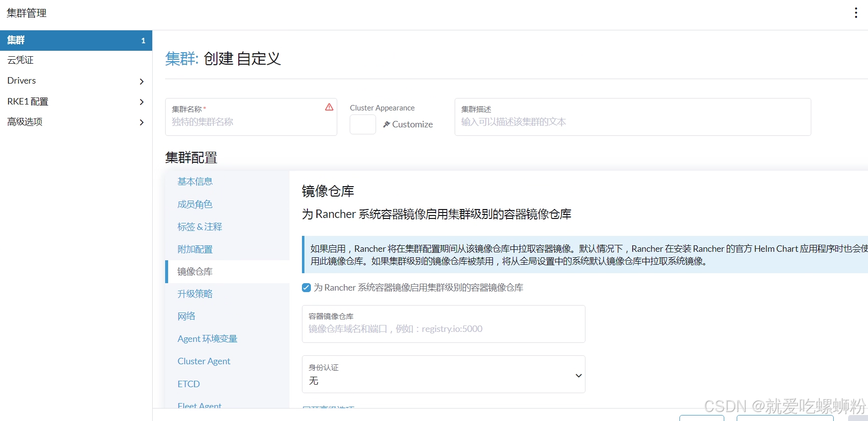Switch to the 升级策略 tab
This screenshot has width=868, height=421.
pos(195,294)
